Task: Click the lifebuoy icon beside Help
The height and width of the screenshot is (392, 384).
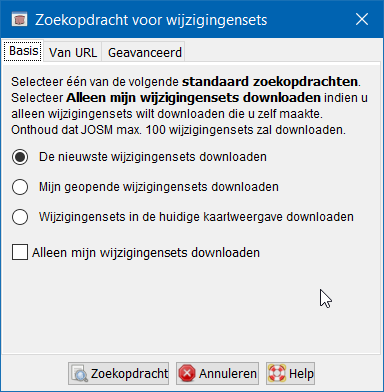Action: coord(277,373)
